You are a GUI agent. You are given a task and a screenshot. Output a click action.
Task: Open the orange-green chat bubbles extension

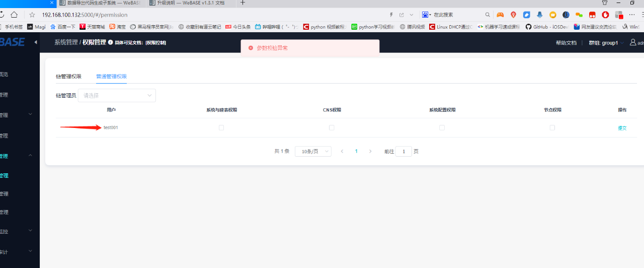click(x=579, y=15)
